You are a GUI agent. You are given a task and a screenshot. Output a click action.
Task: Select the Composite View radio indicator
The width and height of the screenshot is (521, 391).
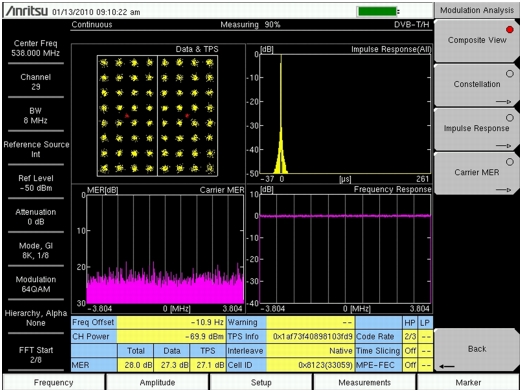pos(510,30)
